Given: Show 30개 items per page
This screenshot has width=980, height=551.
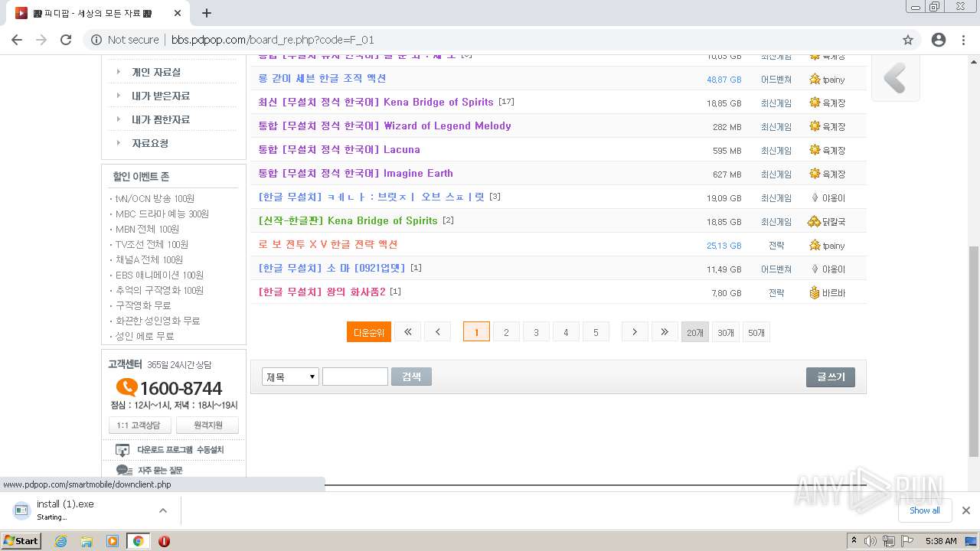Looking at the screenshot, I should [726, 332].
